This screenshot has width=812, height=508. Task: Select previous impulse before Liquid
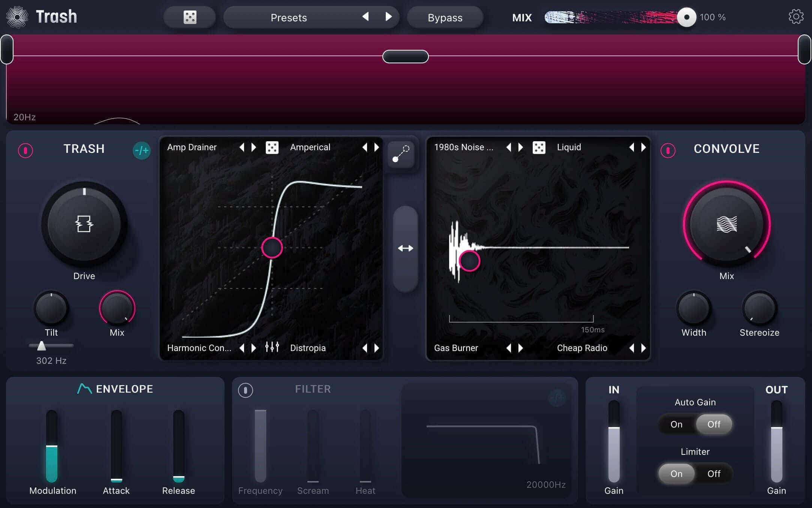tap(632, 147)
